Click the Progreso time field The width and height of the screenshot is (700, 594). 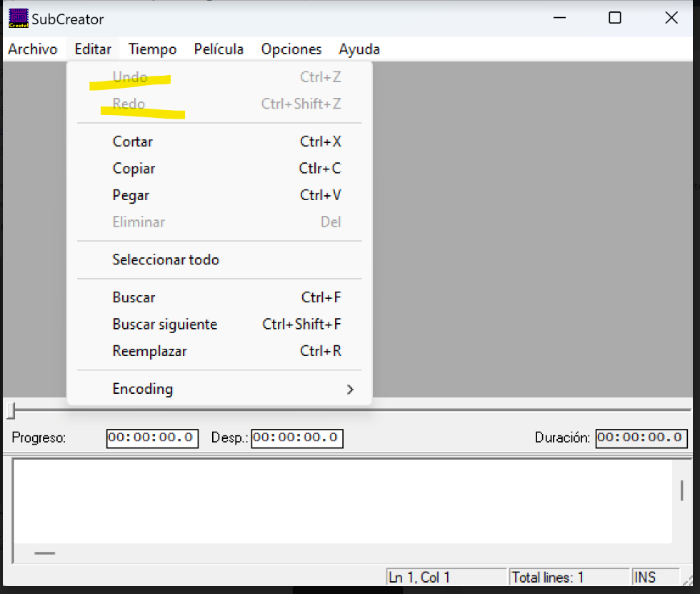(152, 438)
